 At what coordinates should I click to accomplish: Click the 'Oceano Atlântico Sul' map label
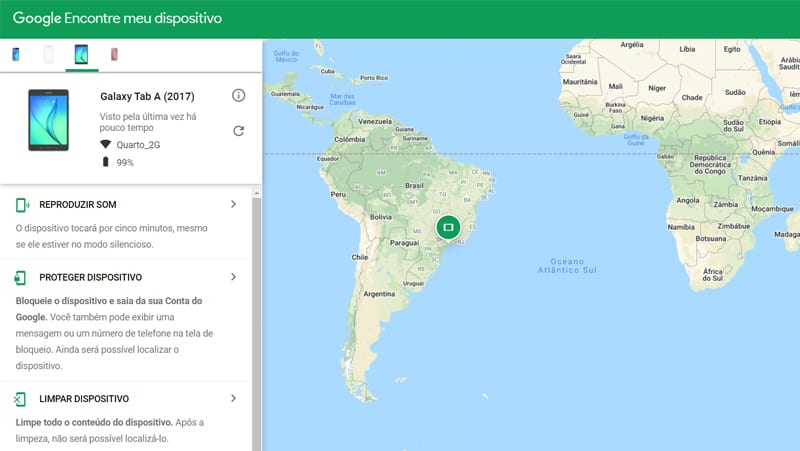[x=567, y=266]
